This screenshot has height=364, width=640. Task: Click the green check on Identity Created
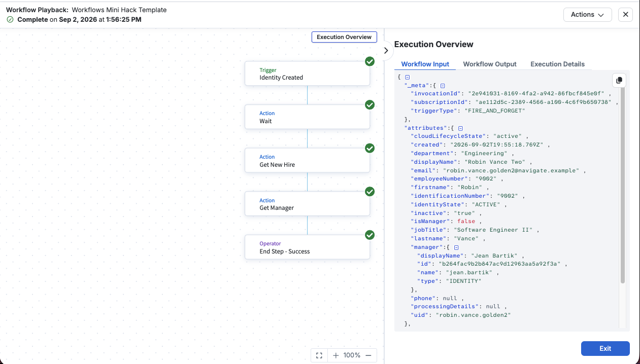[x=370, y=61]
